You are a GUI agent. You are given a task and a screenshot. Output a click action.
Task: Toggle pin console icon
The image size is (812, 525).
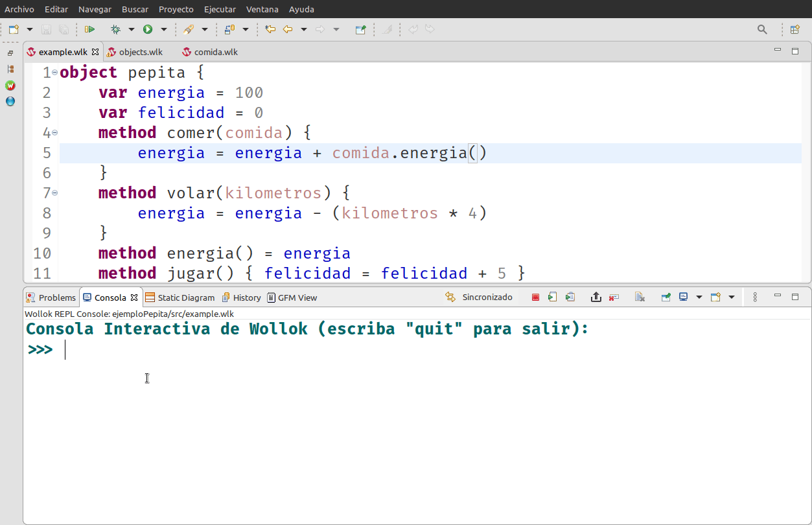666,297
